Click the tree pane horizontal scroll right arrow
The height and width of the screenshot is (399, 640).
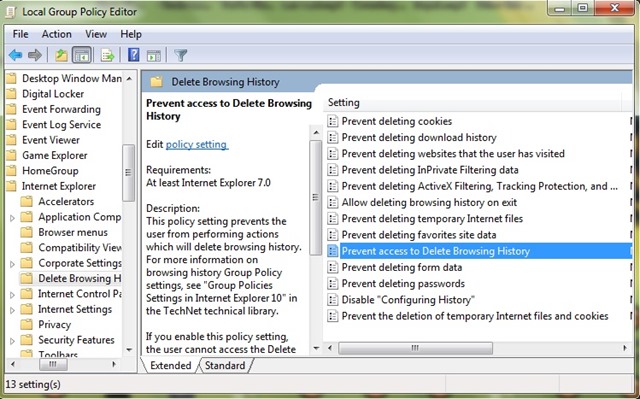pyautogui.click(x=114, y=364)
